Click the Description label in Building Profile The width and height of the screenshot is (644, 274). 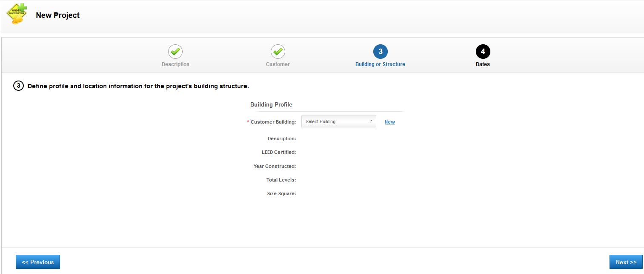coord(282,138)
